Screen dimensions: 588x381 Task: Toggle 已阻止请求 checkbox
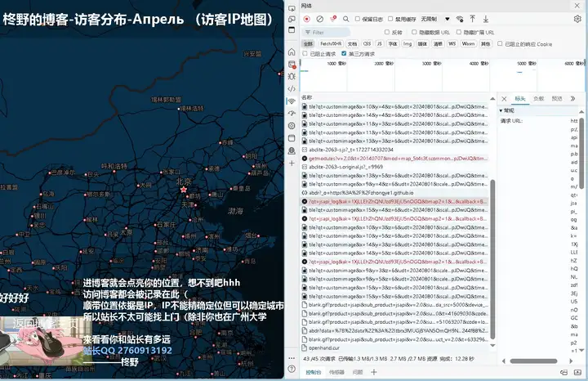305,54
